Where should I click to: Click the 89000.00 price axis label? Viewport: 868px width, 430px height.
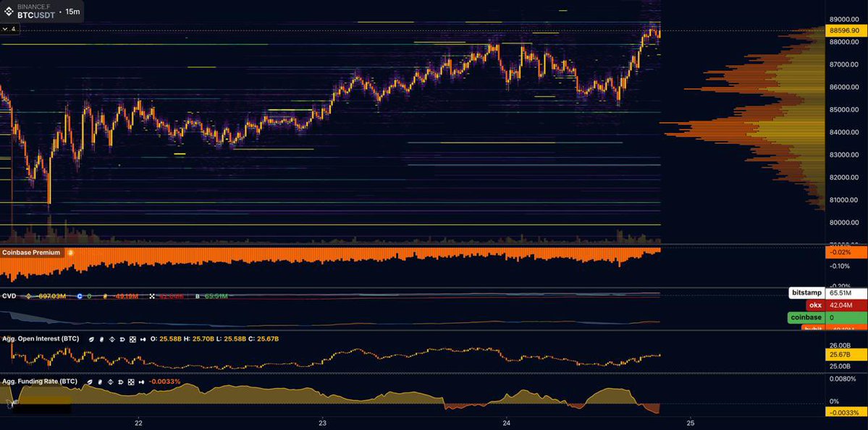pos(843,20)
